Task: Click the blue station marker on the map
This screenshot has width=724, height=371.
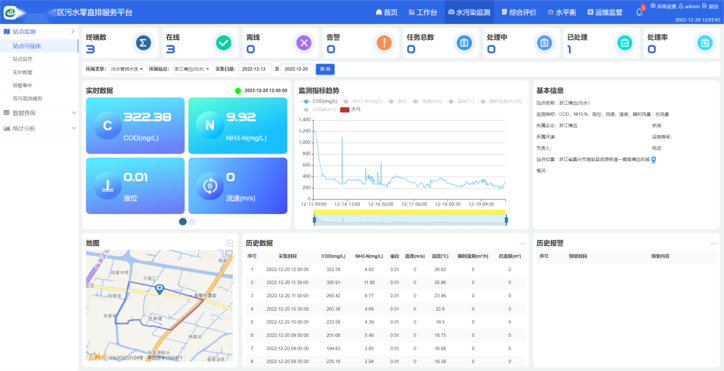Action: (x=159, y=290)
